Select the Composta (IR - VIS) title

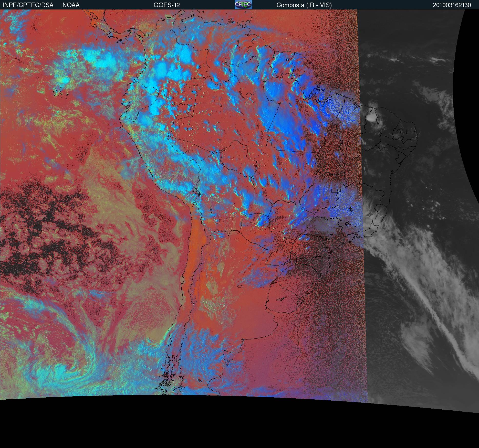304,5
